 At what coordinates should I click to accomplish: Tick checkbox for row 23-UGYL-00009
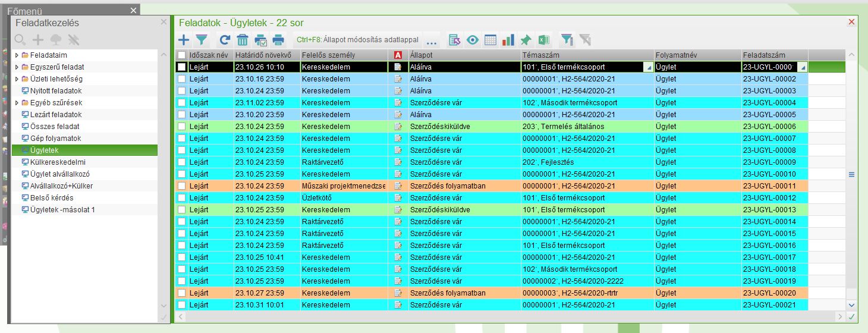tap(182, 162)
